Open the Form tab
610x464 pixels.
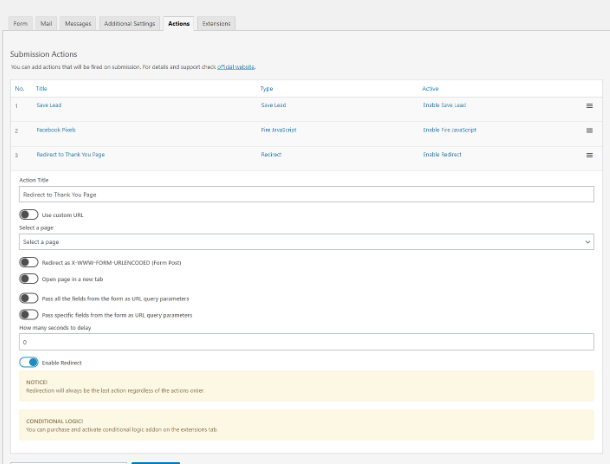(21, 24)
